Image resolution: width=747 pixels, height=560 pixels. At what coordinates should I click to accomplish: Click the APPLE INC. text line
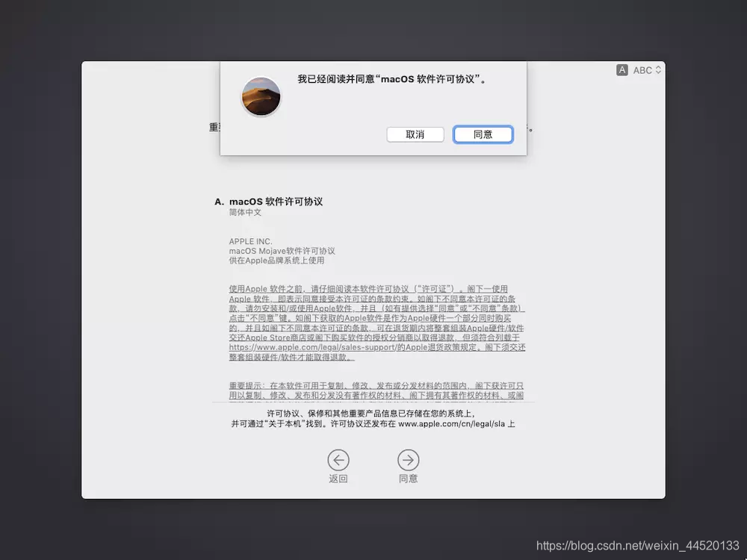pos(250,241)
